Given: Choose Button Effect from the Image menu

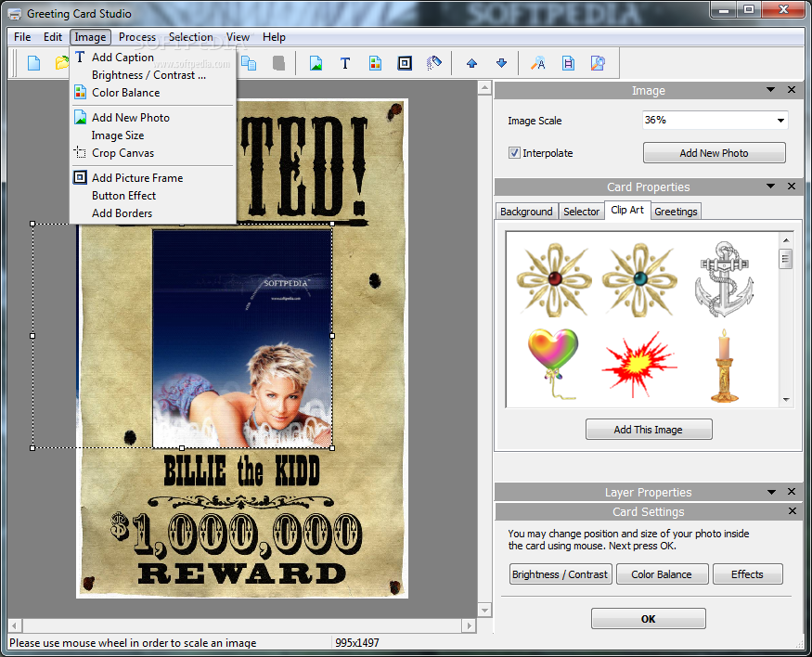Looking at the screenshot, I should pos(153,195).
